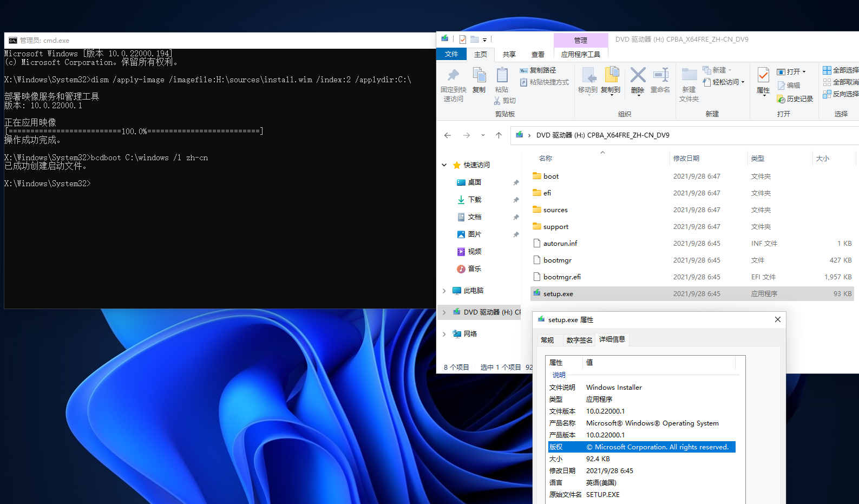The image size is (859, 504).
Task: Select Documents (文档) in navigation pane
Action: [475, 217]
